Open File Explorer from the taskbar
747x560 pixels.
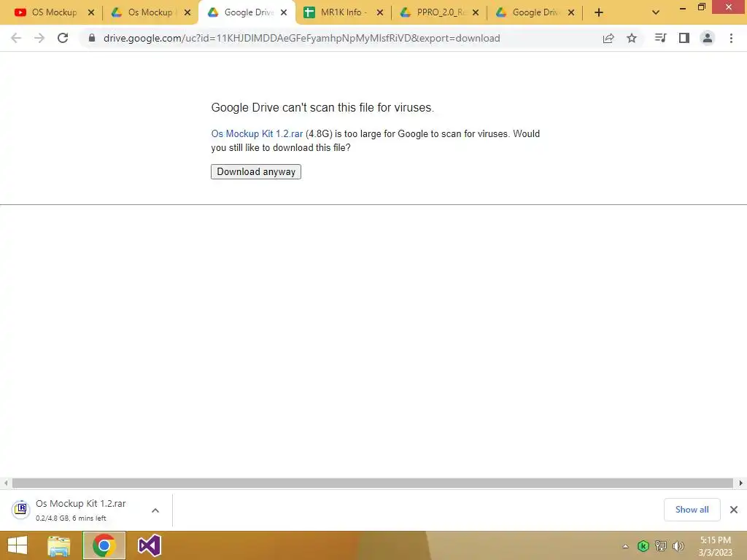[x=59, y=545]
